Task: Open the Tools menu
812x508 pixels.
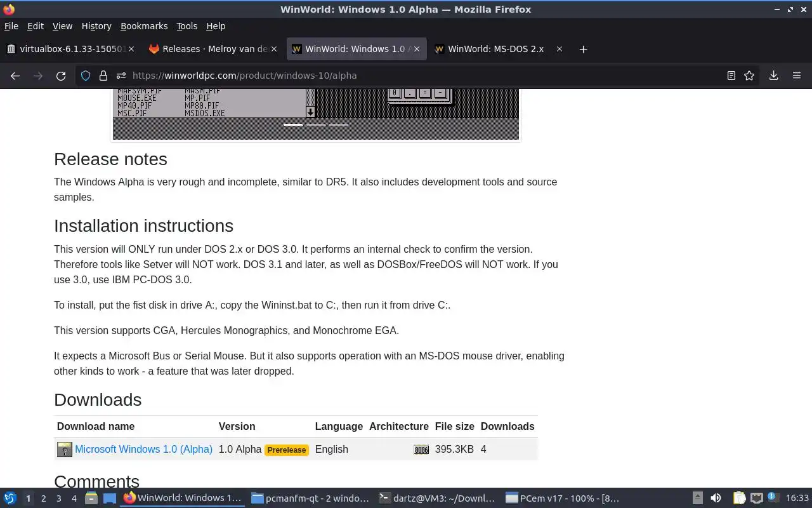Action: 187,26
